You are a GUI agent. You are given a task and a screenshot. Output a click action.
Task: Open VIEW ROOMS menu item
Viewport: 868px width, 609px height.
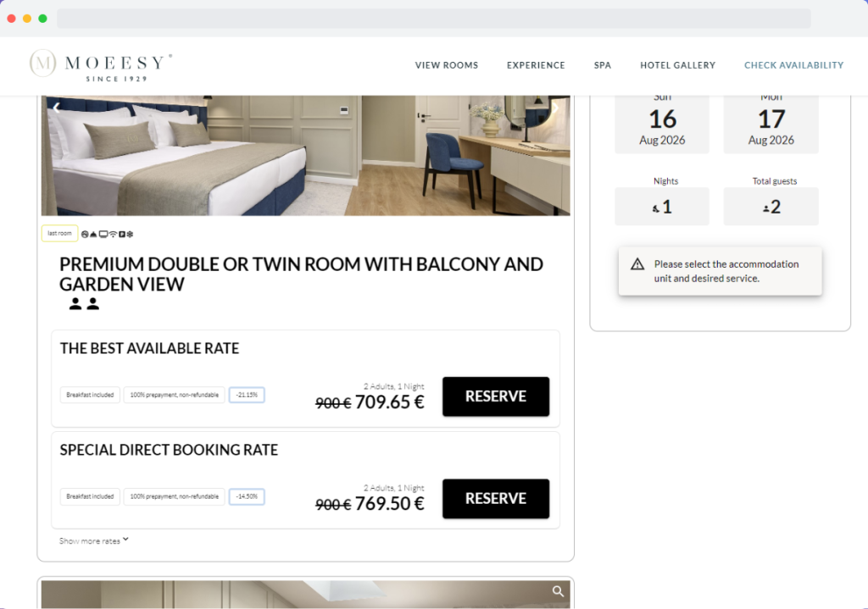447,65
